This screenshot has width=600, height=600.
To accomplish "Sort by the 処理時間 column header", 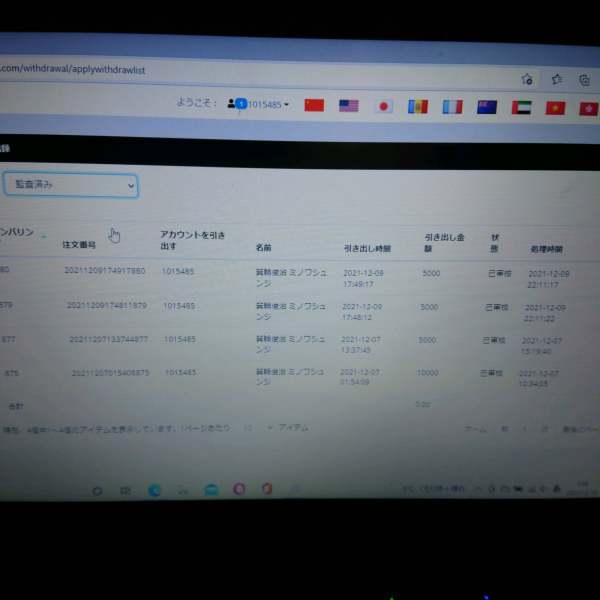I will 546,249.
